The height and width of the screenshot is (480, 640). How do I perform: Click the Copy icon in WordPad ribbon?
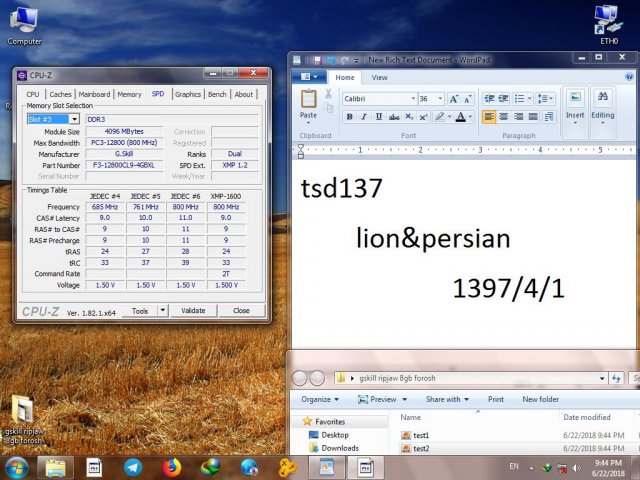(x=328, y=108)
